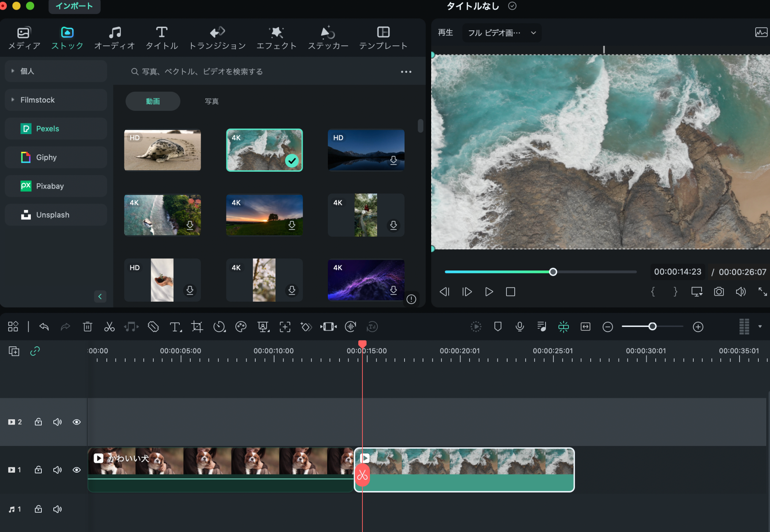The height and width of the screenshot is (532, 770).
Task: Open the layout grid icon in toolbar
Action: (x=13, y=326)
